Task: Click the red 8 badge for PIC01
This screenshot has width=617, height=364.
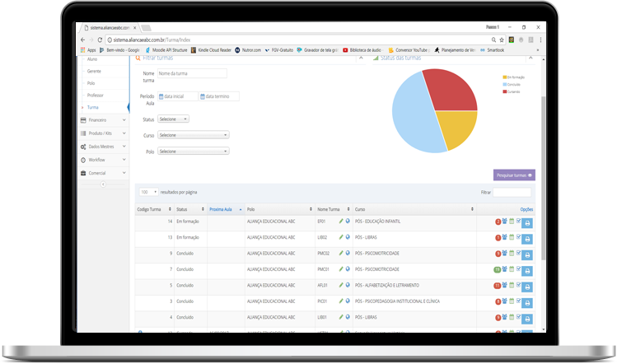Action: pyautogui.click(x=498, y=302)
